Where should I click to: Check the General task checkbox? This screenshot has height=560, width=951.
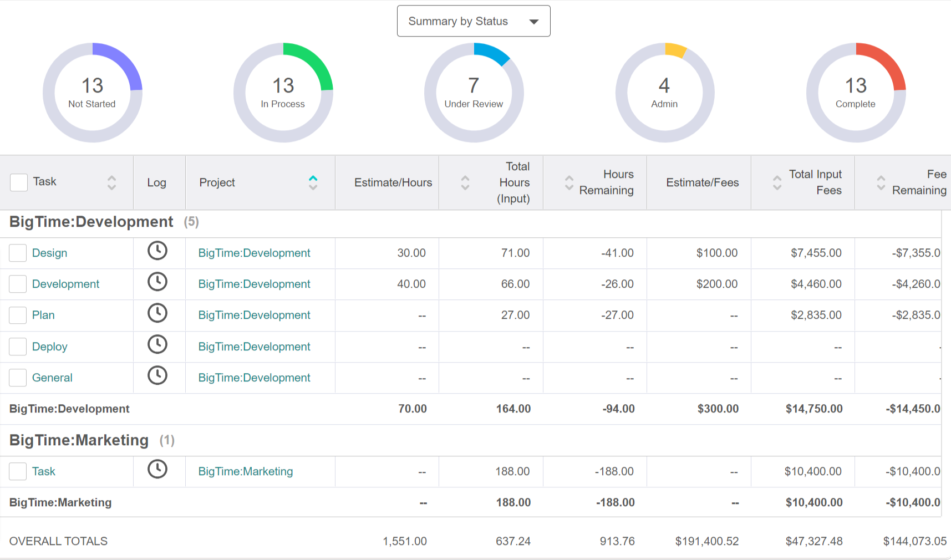click(18, 378)
